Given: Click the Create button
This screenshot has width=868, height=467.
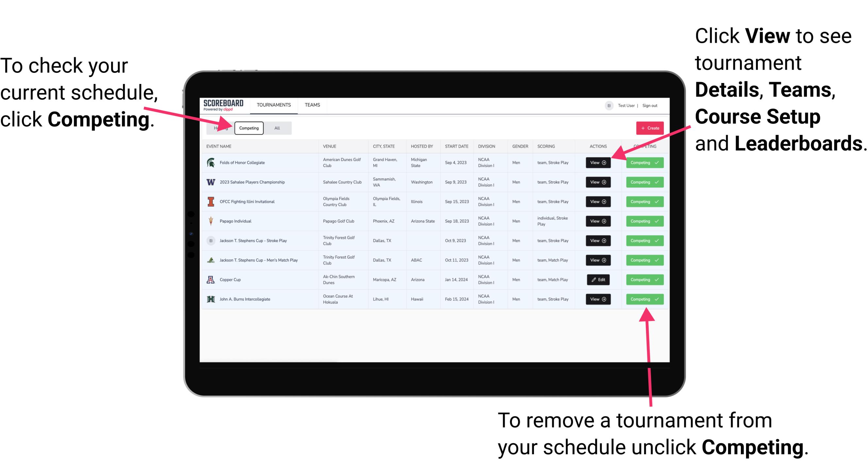Looking at the screenshot, I should point(648,128).
